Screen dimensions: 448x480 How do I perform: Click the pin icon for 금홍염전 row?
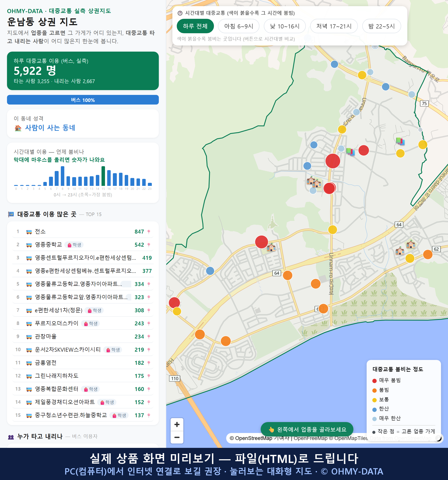[x=149, y=363]
